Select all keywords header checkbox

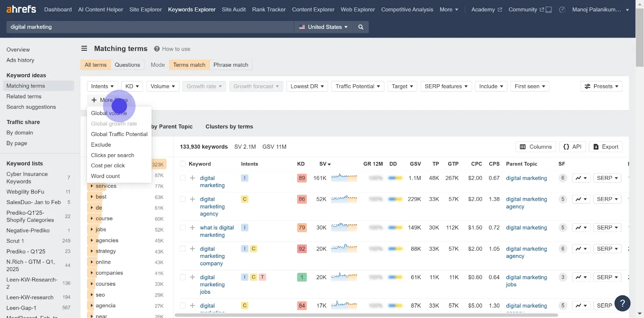(x=183, y=164)
